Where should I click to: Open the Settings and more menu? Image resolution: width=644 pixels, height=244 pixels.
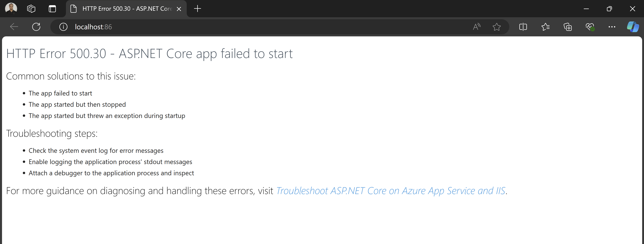pyautogui.click(x=612, y=27)
